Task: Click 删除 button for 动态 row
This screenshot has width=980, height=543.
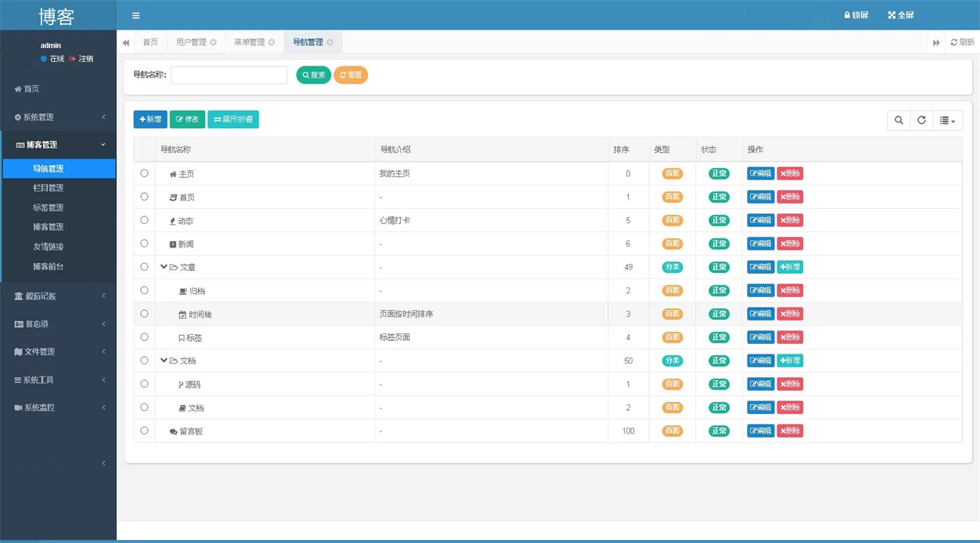Action: [789, 220]
